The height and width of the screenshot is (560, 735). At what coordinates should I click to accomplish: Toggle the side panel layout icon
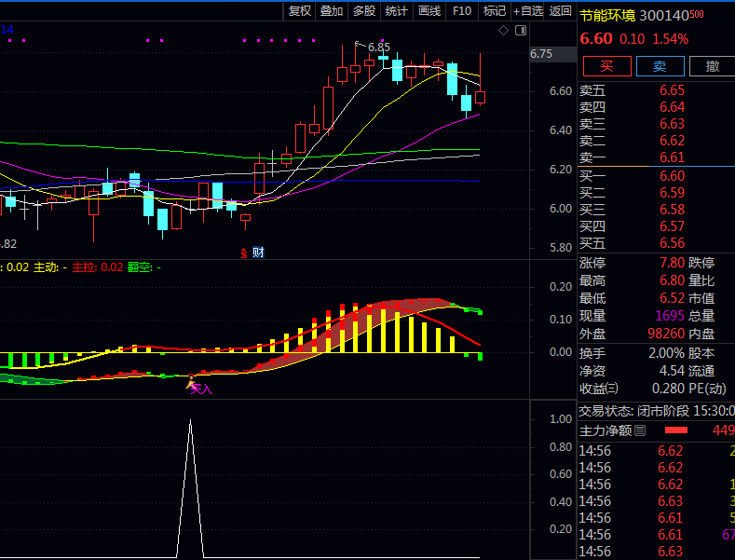[x=519, y=31]
